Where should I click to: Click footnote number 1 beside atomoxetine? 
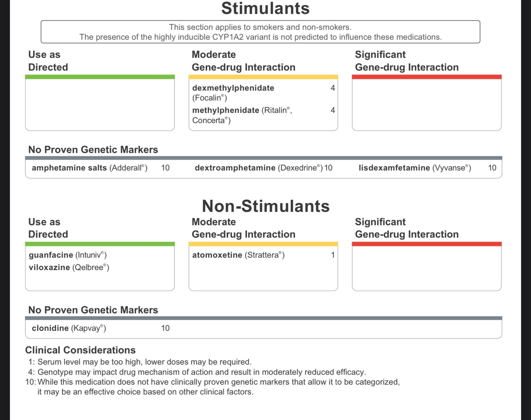[333, 255]
